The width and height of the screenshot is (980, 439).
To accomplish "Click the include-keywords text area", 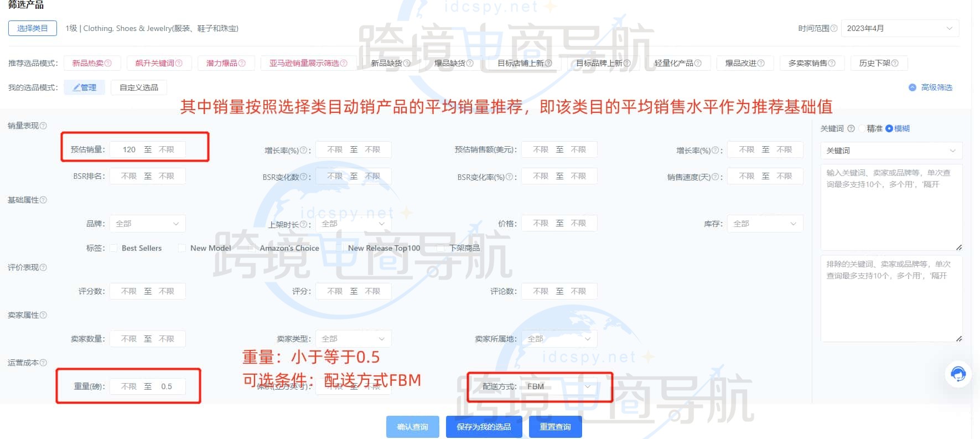I will [891, 207].
